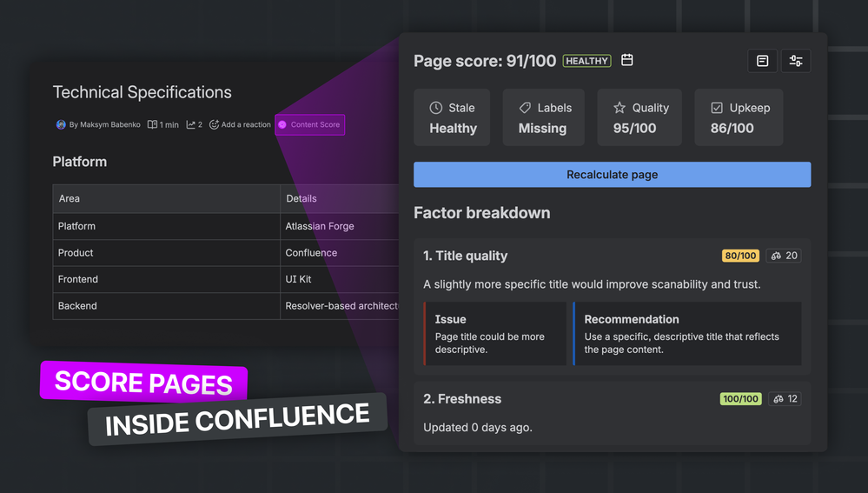Click the Resolver-based architecture cell
The height and width of the screenshot is (493, 868).
[340, 306]
